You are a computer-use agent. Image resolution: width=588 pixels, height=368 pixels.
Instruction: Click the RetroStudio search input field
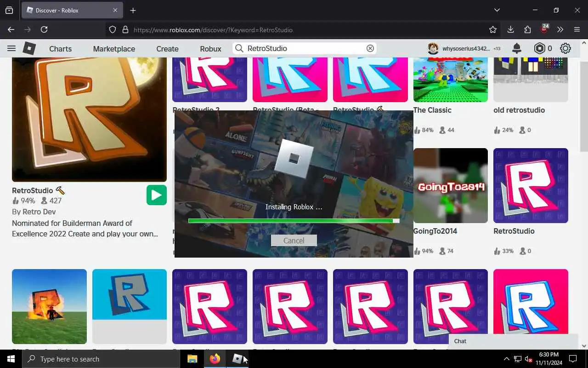(x=305, y=48)
